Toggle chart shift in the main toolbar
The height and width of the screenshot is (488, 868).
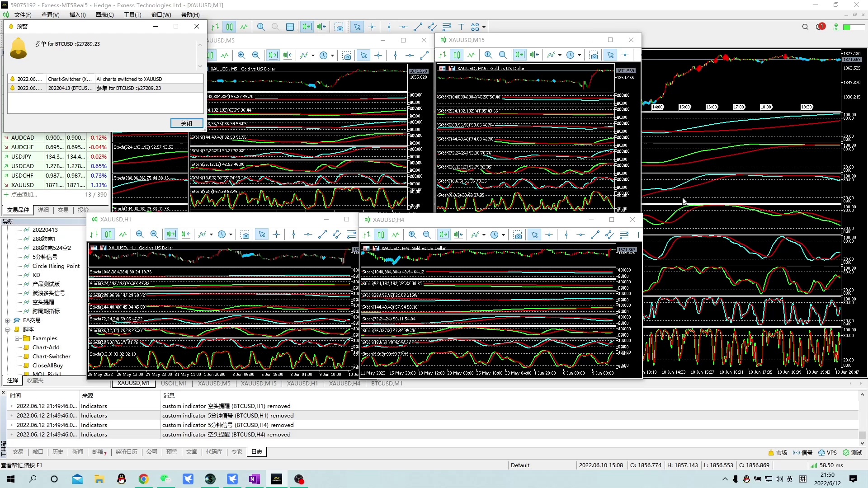click(x=321, y=27)
